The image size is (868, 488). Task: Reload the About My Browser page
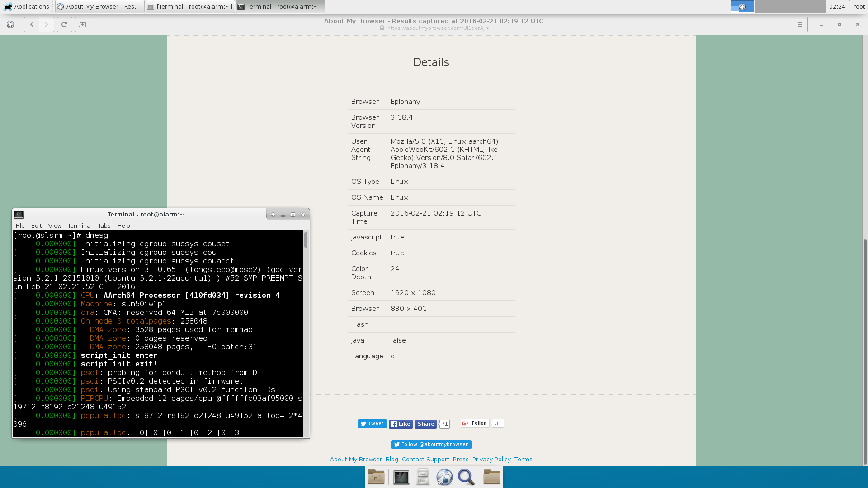65,24
